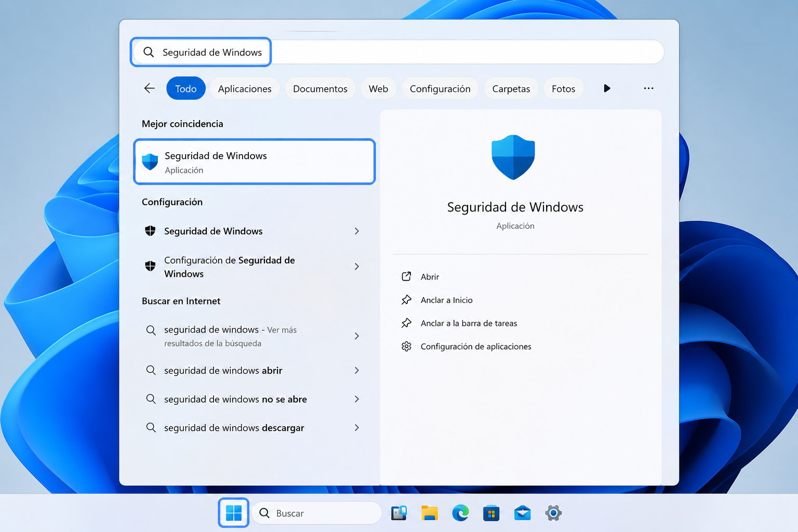
Task: Click black shield icon beside Seguridad de Windows setting
Action: 150,231
